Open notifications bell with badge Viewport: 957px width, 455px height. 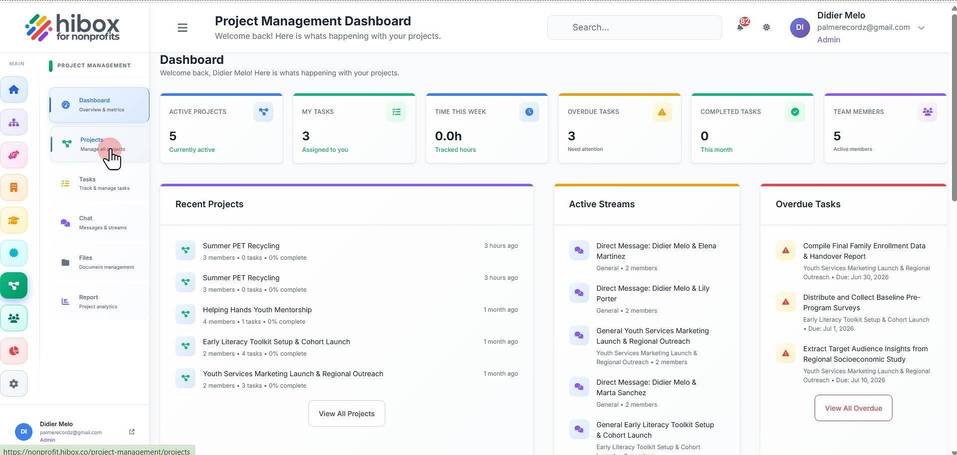point(741,26)
